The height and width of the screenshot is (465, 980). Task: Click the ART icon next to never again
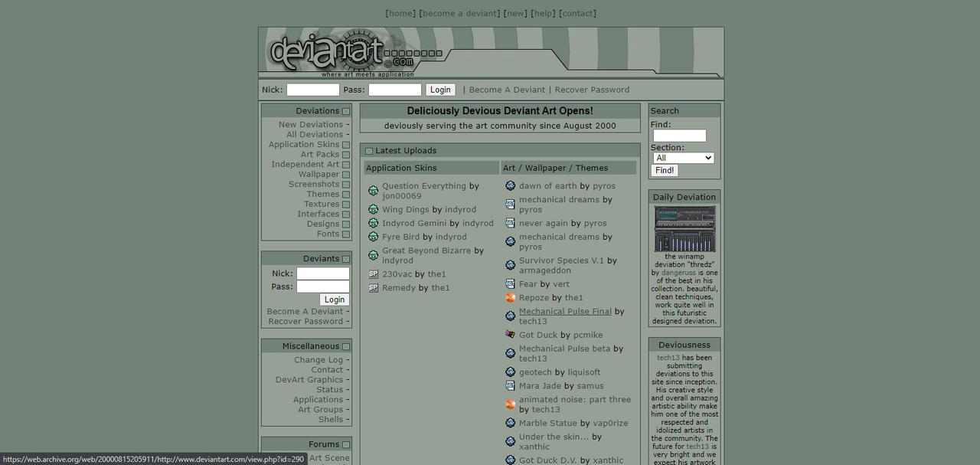[x=510, y=223]
